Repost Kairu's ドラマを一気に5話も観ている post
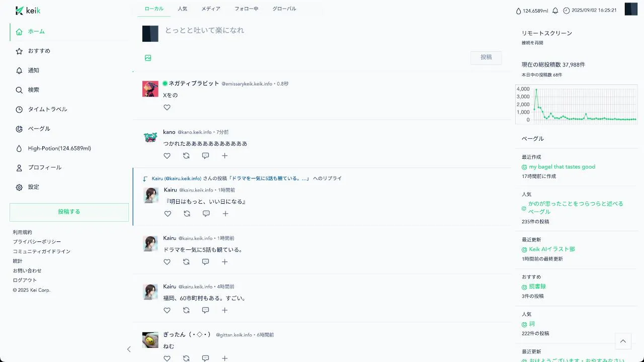Viewport: 644px width, 362px height. 186,262
